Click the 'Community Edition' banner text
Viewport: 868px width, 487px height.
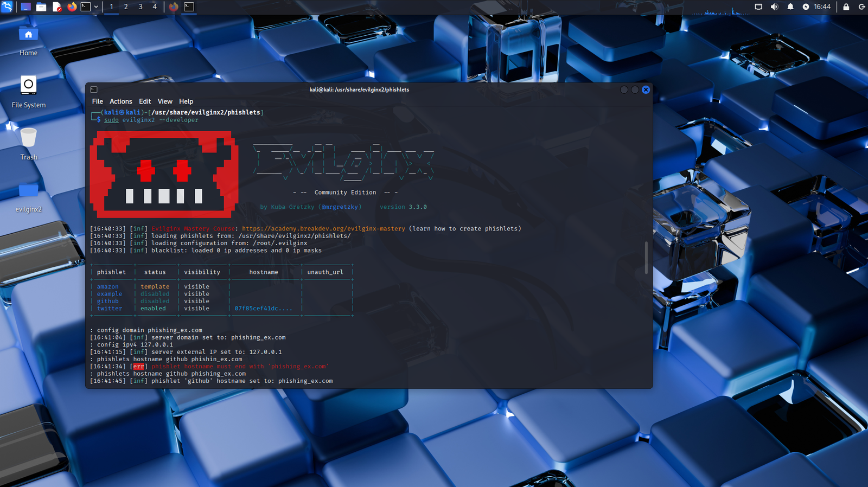[x=345, y=193]
